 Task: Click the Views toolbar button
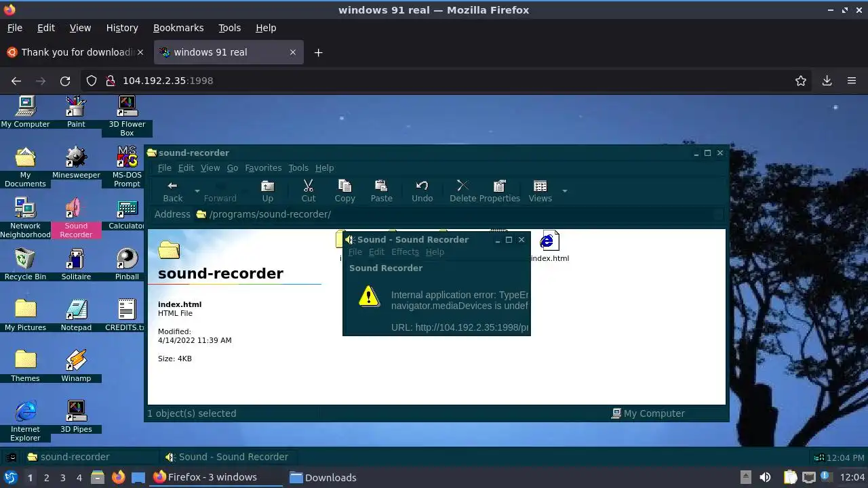pos(540,191)
